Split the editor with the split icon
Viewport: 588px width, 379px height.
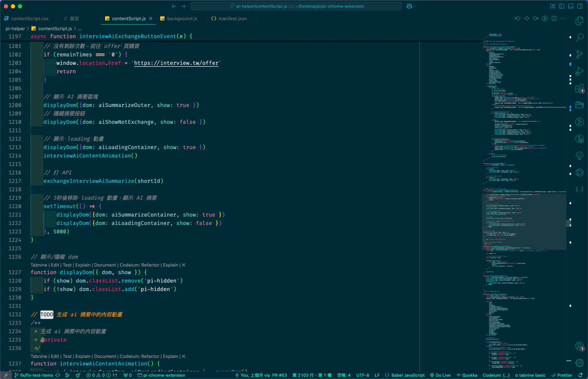click(x=554, y=18)
